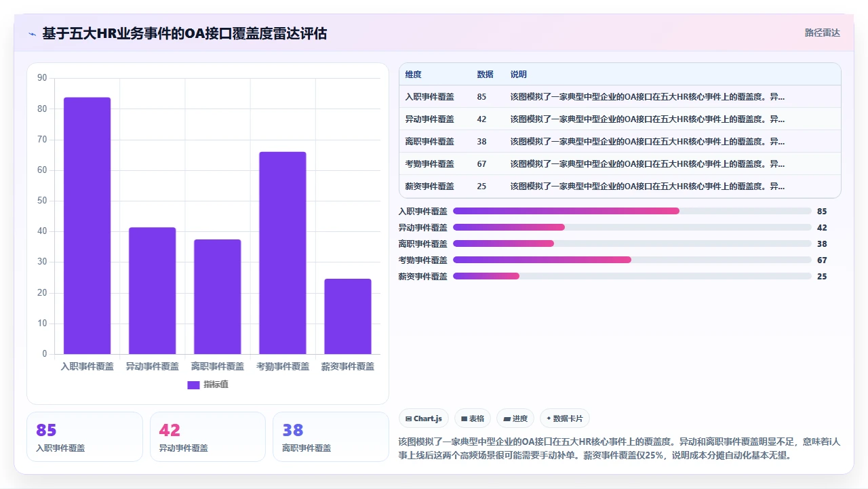The height and width of the screenshot is (489, 868).
Task: Click the radar icon beside the page title
Action: tap(32, 34)
